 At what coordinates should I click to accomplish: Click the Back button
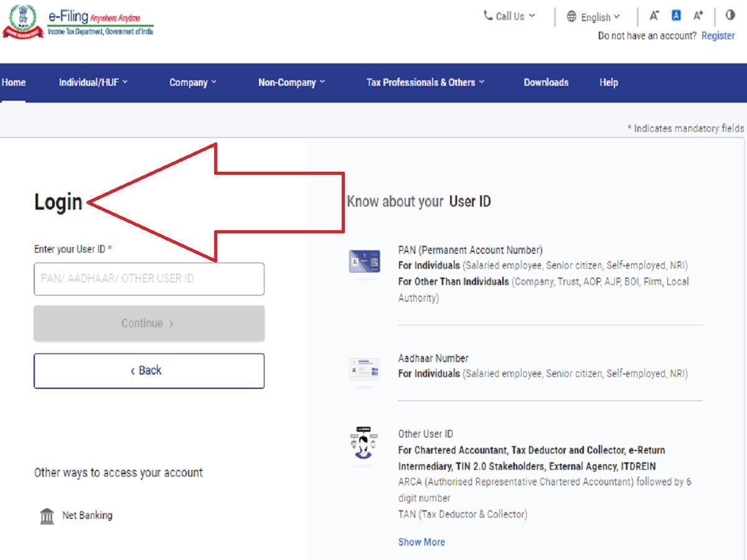[x=149, y=370]
